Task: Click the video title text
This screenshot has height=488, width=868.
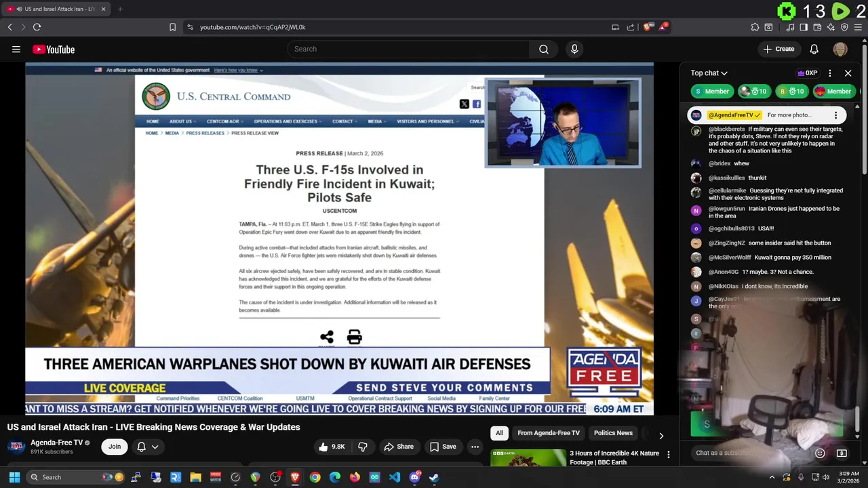Action: (x=154, y=427)
